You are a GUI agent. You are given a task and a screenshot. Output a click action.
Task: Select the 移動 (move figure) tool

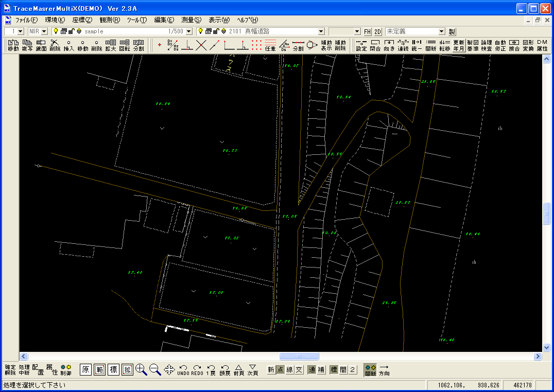point(13,46)
